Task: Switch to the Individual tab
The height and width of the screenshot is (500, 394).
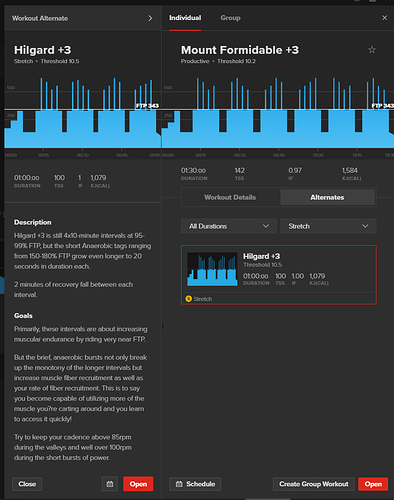Action: (x=185, y=18)
